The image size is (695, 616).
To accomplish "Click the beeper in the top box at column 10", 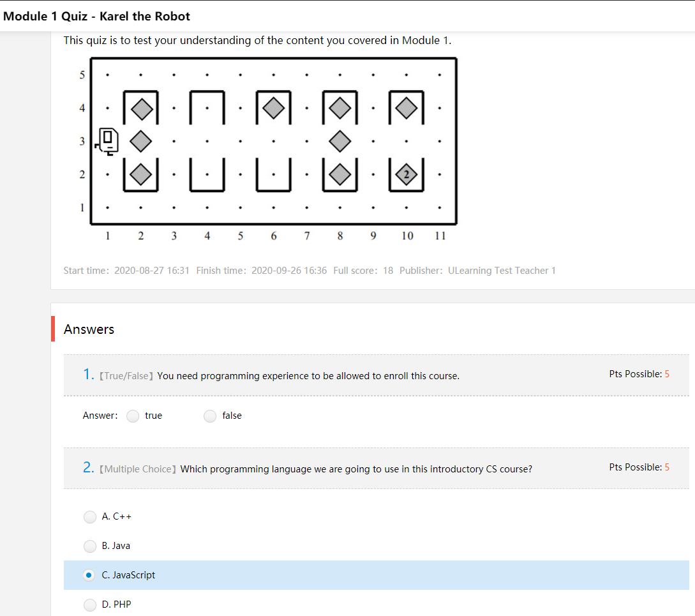I will [407, 109].
